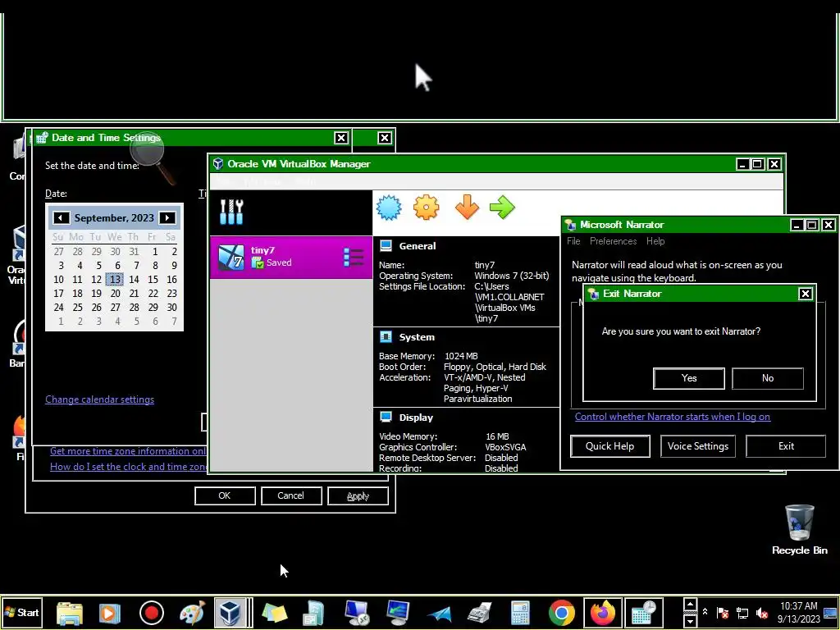Click the blue New VM starburst icon
Viewport: 840px width, 630px height.
tap(389, 208)
